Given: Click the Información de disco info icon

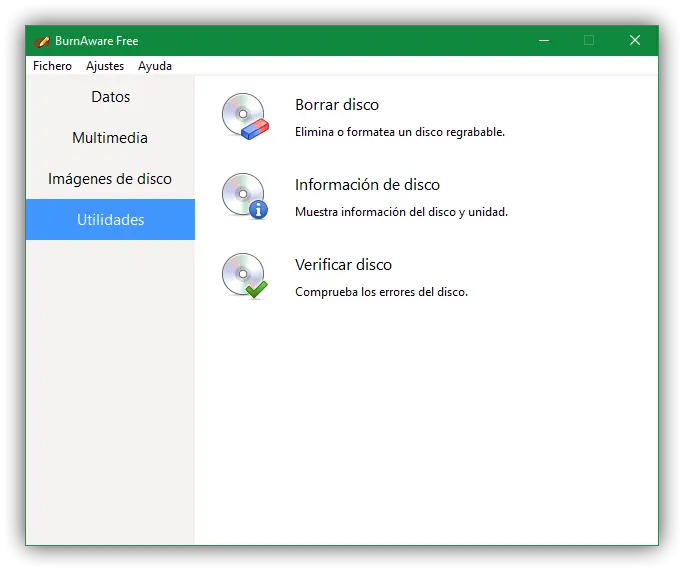Looking at the screenshot, I should point(245,196).
